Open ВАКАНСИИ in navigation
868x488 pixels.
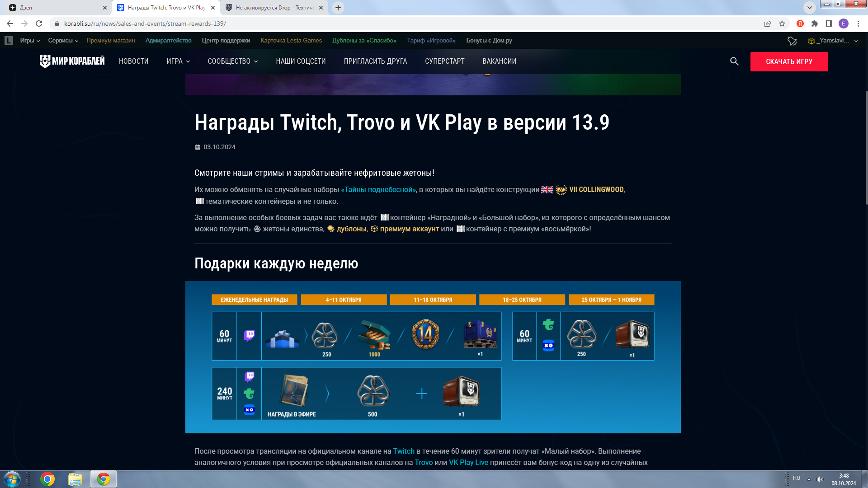[499, 61]
